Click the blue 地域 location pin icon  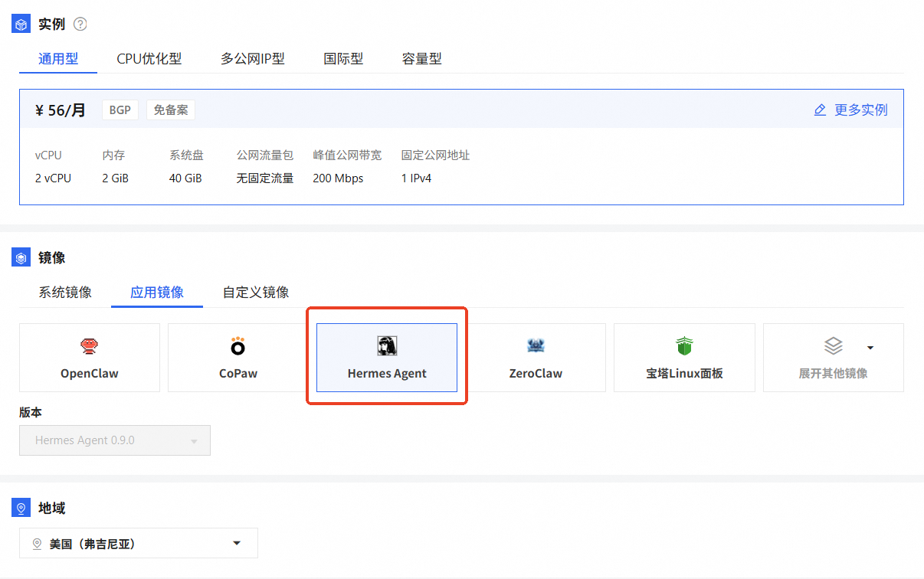21,508
